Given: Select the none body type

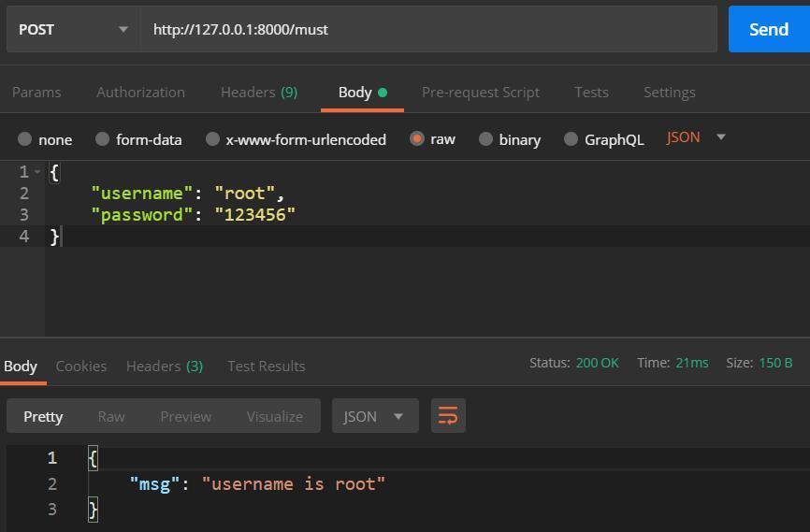Looking at the screenshot, I should tap(25, 139).
